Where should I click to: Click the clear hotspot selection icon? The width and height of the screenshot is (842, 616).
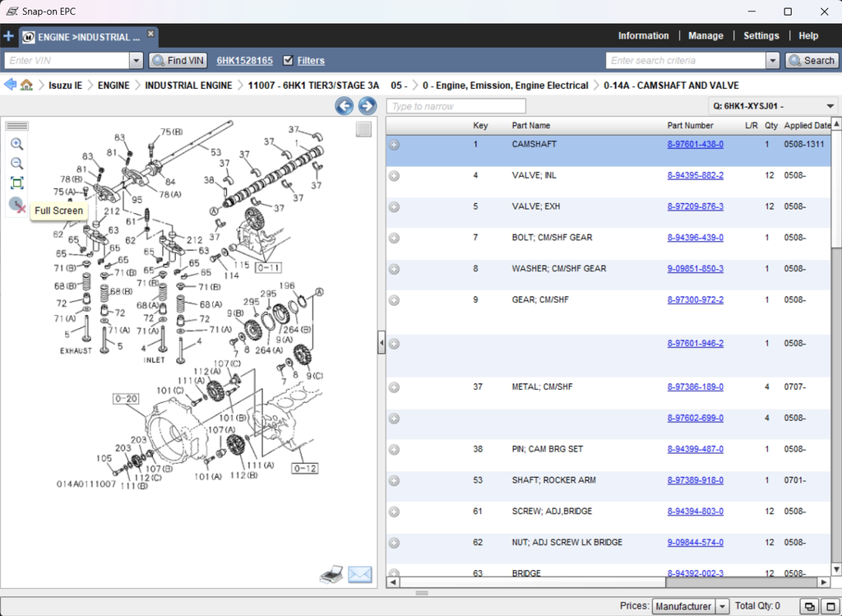tap(17, 205)
